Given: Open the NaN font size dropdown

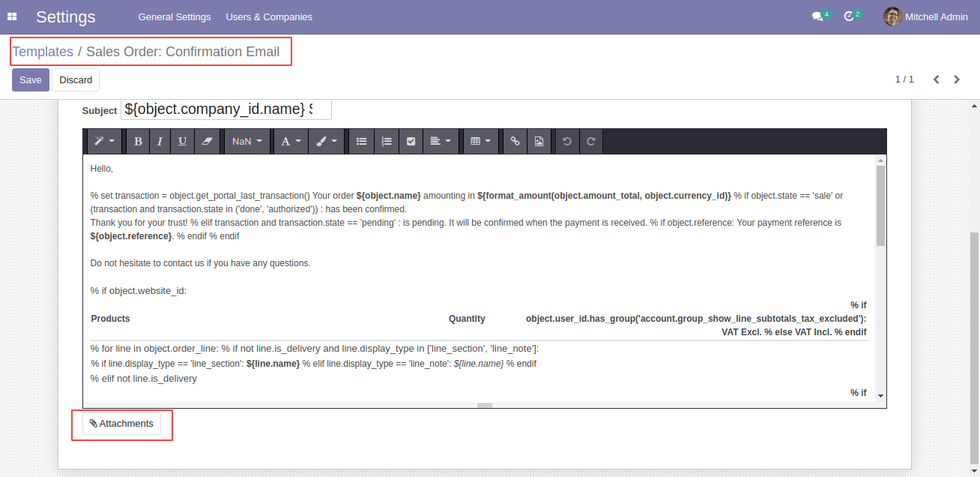Looking at the screenshot, I should 246,141.
